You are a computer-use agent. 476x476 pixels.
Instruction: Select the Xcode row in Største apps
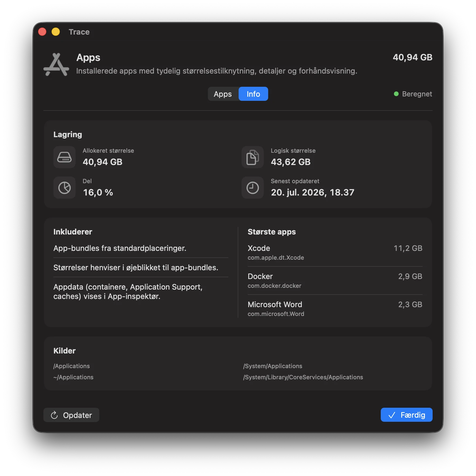pyautogui.click(x=335, y=252)
